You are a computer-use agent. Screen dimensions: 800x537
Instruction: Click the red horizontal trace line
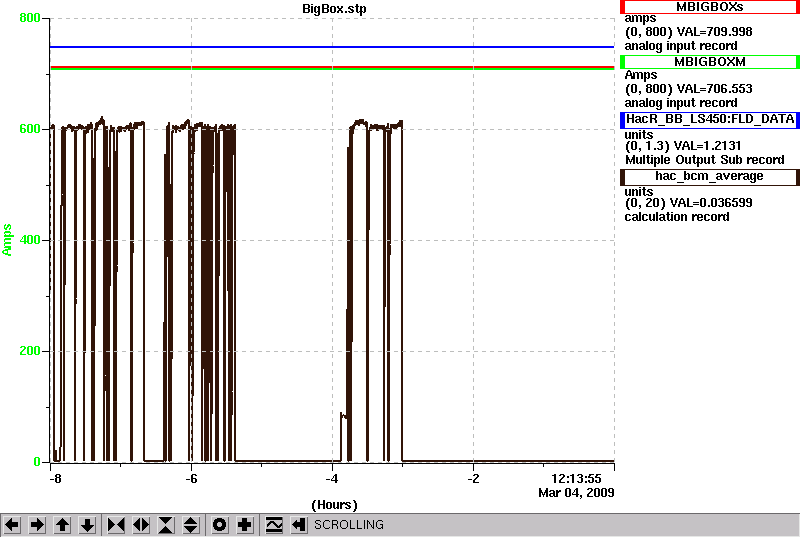pos(332,67)
